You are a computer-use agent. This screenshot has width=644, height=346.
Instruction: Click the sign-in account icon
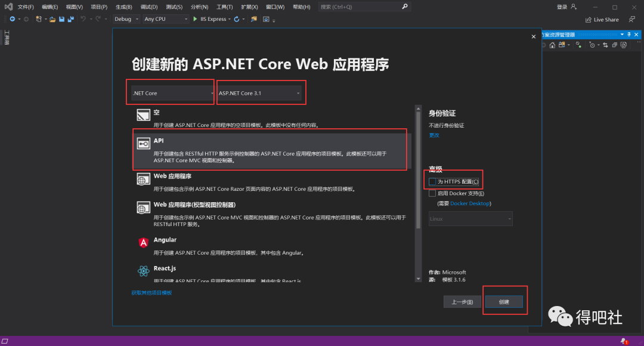click(574, 7)
